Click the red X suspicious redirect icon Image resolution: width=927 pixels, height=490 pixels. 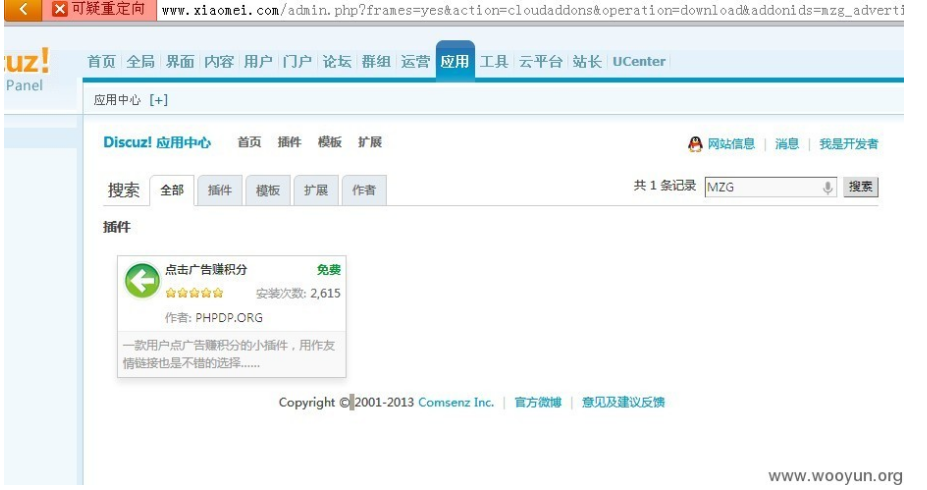click(x=59, y=9)
